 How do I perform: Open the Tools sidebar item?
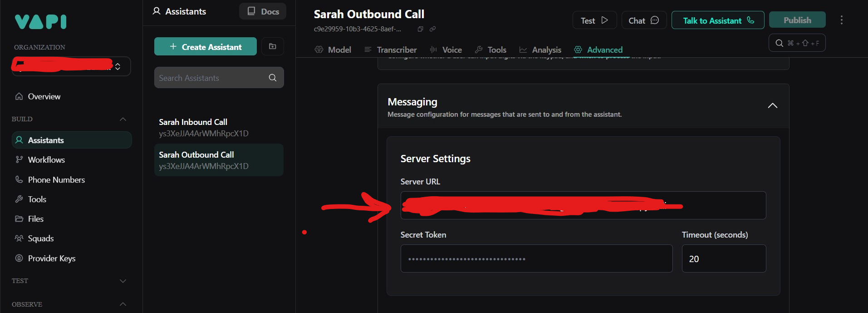(x=37, y=199)
